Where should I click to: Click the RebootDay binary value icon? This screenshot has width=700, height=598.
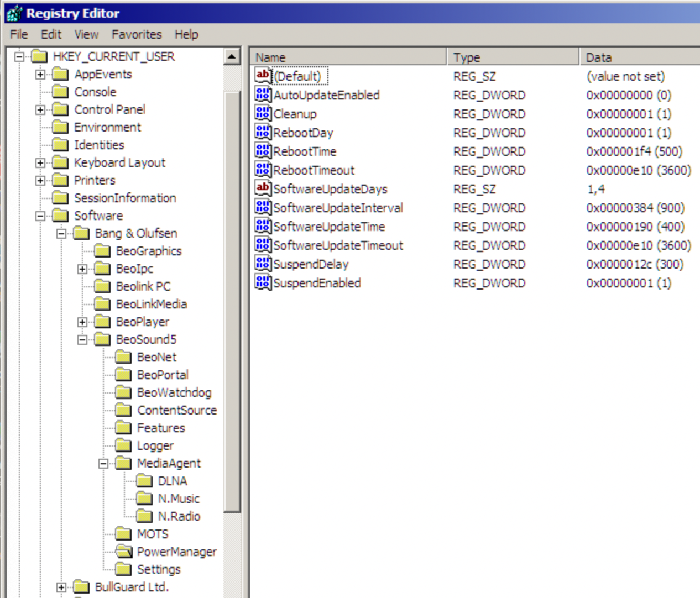[x=263, y=132]
